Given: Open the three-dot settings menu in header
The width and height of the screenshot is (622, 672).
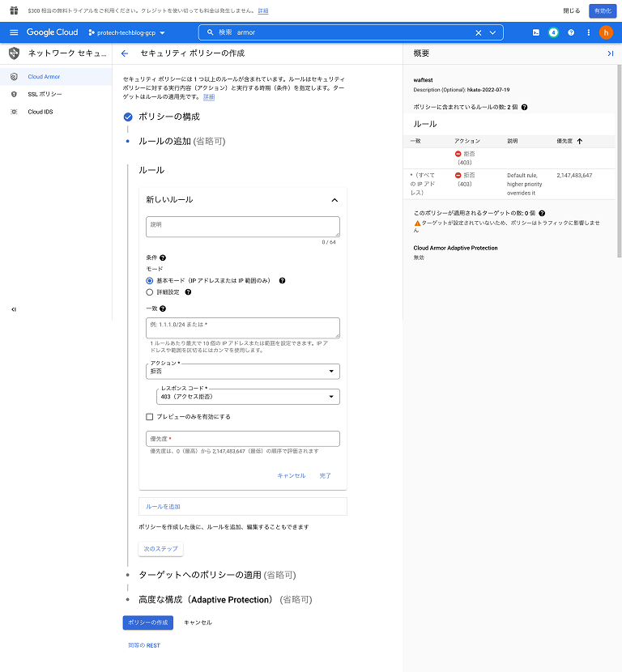Looking at the screenshot, I should click(588, 32).
